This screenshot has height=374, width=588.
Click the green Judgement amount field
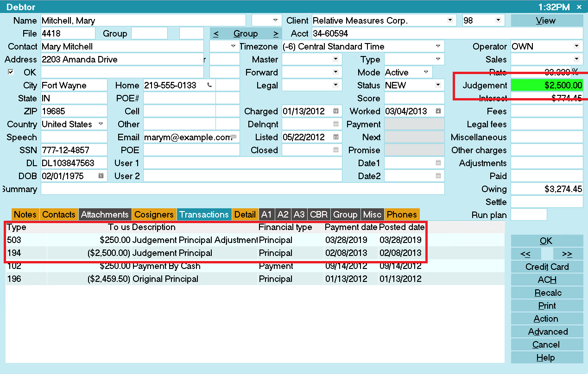547,85
